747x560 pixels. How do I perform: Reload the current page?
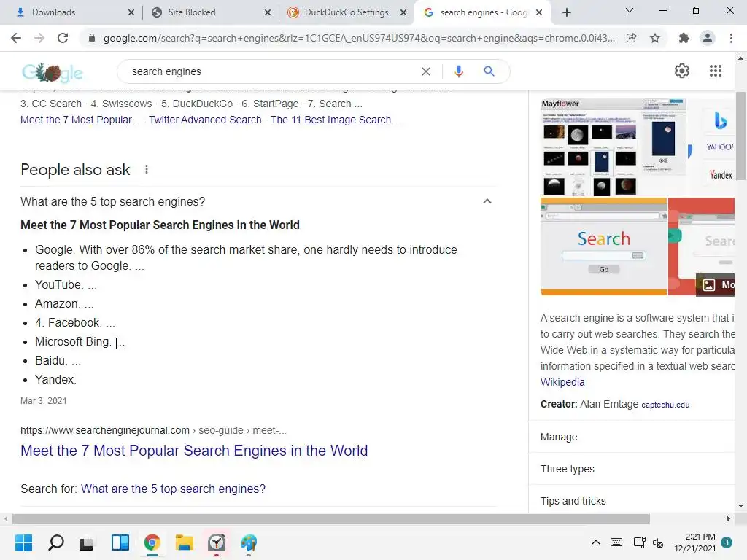[63, 38]
